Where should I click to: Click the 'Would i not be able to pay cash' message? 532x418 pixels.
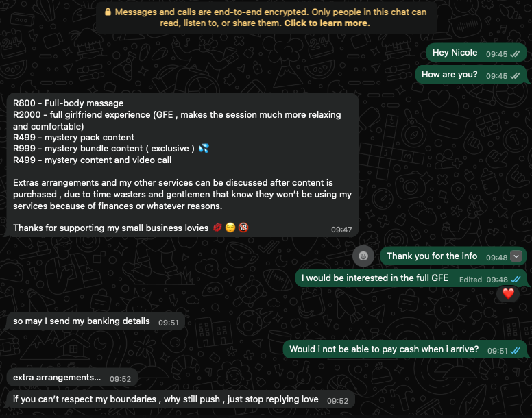[384, 349]
